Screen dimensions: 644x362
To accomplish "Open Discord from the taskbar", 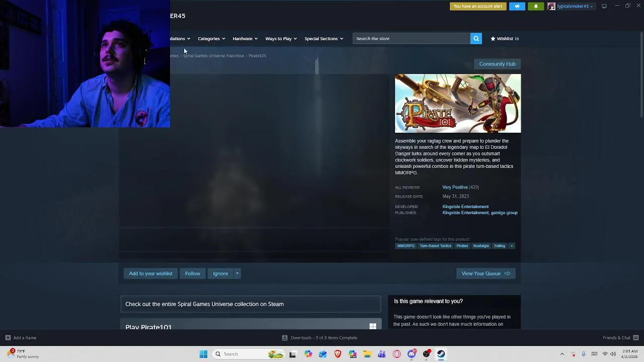I will (x=412, y=354).
